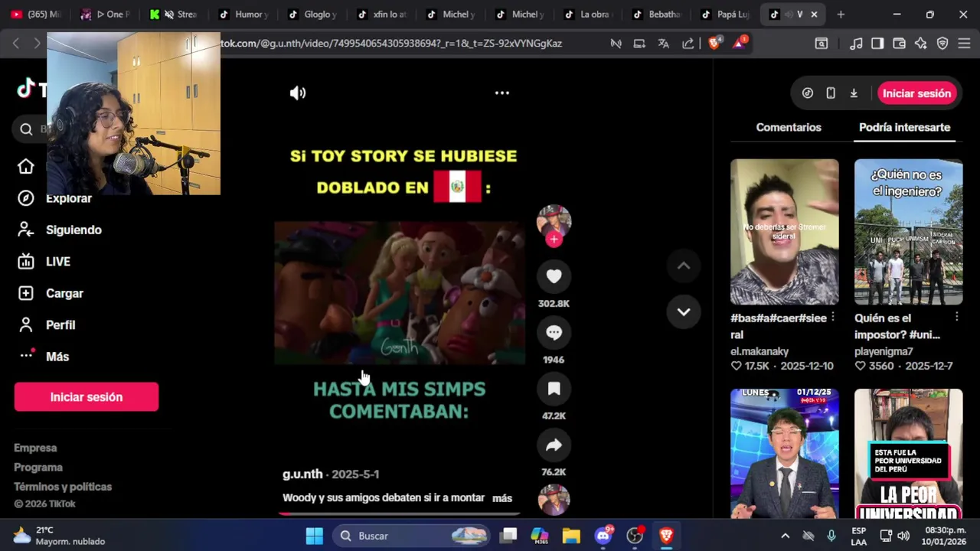Open the sound disc avatar beside the caption
Screen dimensions: 980x551
554,500
